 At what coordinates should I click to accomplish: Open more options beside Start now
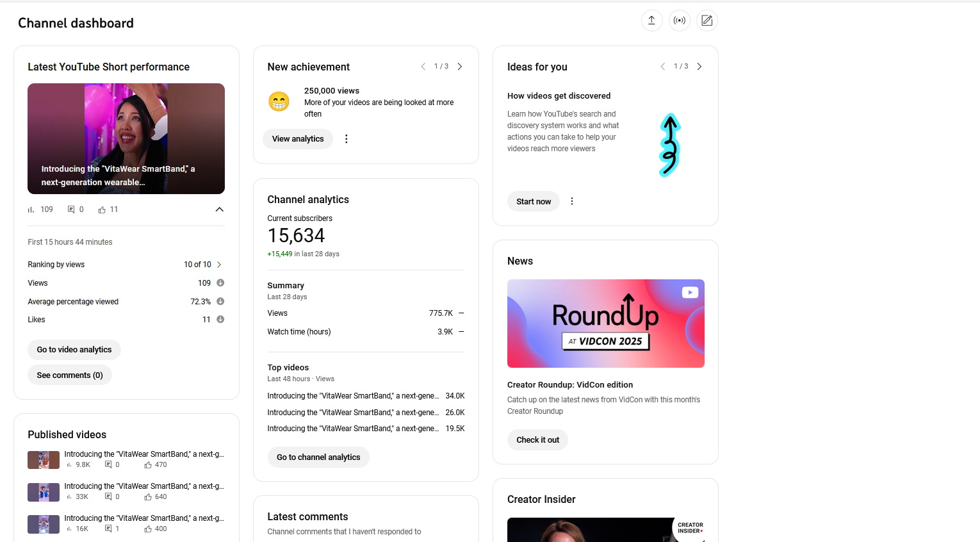point(572,201)
